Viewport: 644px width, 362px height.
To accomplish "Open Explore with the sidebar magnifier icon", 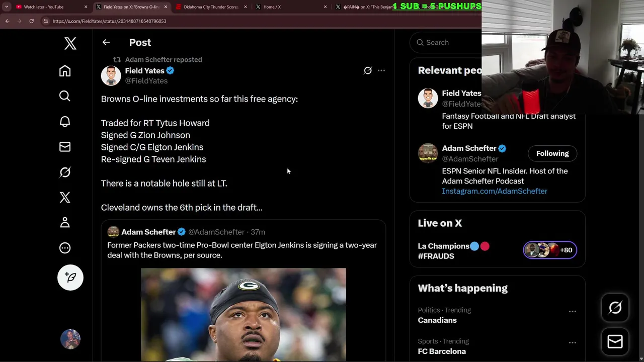I will (65, 96).
